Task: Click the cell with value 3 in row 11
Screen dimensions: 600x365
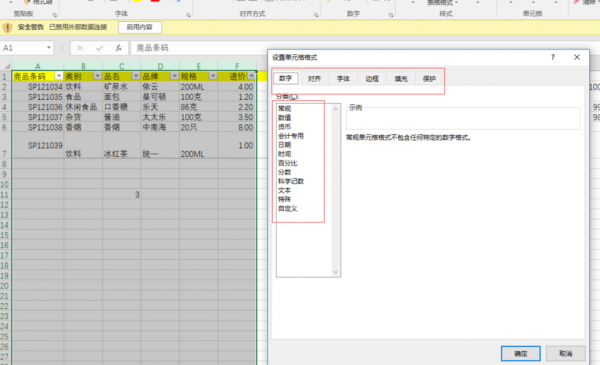Action: click(121, 195)
